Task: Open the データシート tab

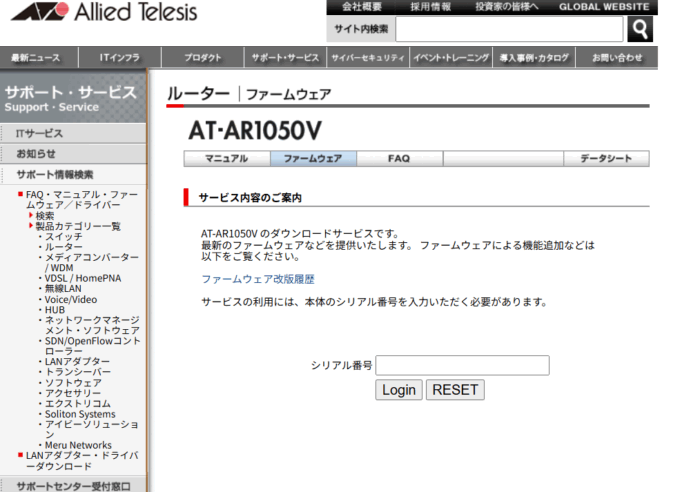Action: point(606,158)
